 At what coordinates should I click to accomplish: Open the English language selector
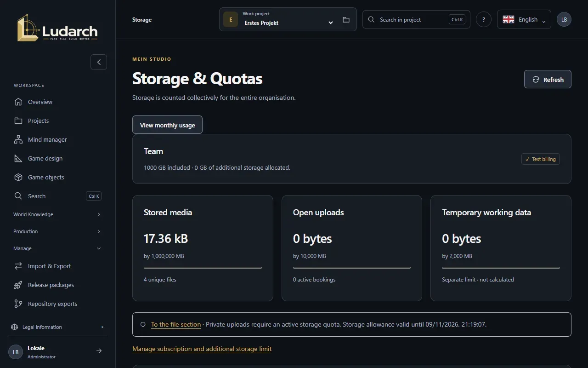(x=524, y=19)
